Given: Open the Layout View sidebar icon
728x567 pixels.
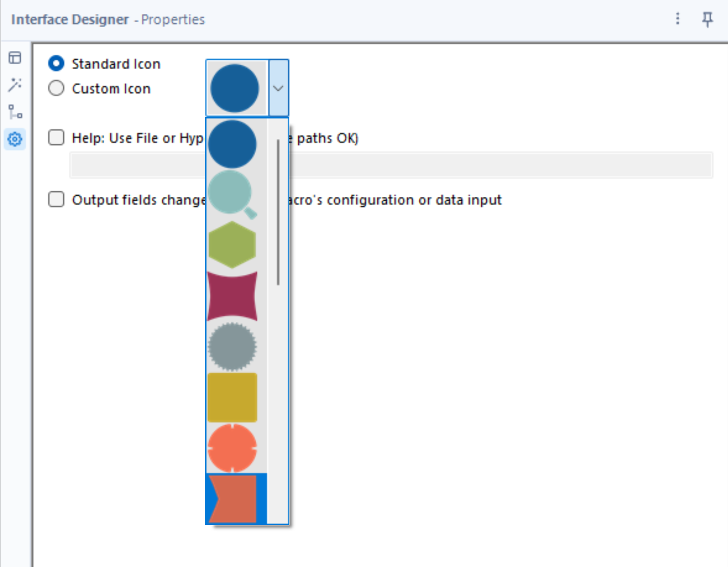Looking at the screenshot, I should tap(15, 58).
